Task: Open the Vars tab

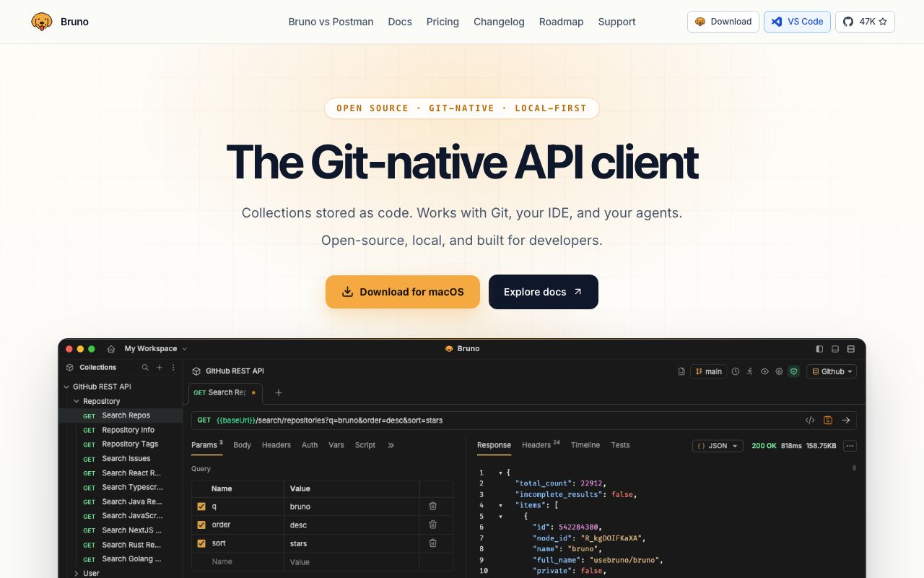Action: [x=336, y=445]
